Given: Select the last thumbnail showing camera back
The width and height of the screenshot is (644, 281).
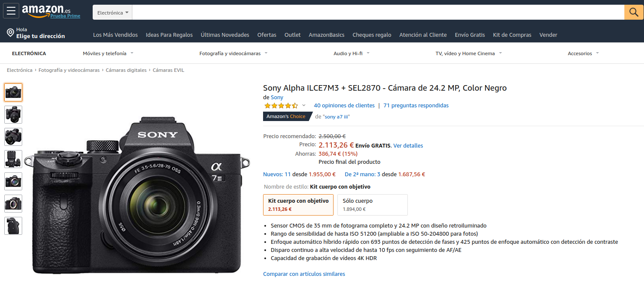Looking at the screenshot, I should pyautogui.click(x=13, y=226).
